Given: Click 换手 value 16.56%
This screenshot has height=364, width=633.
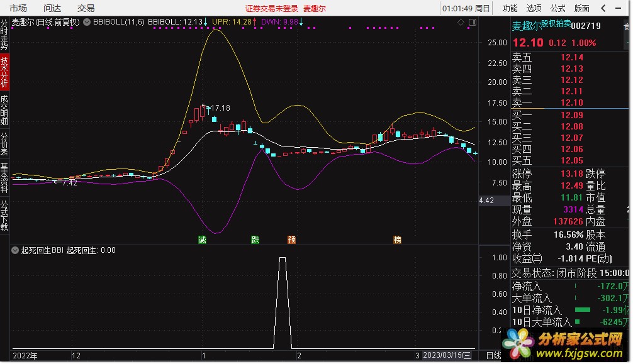Looking at the screenshot, I should 568,234.
